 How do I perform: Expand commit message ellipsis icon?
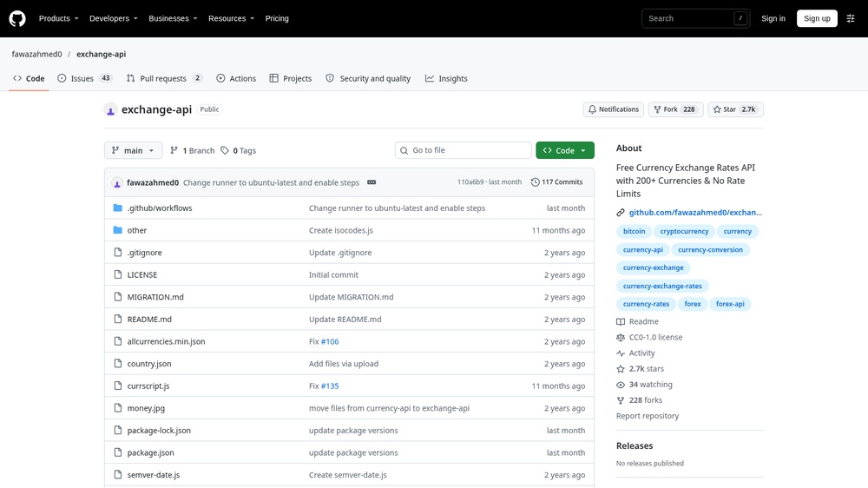[372, 182]
